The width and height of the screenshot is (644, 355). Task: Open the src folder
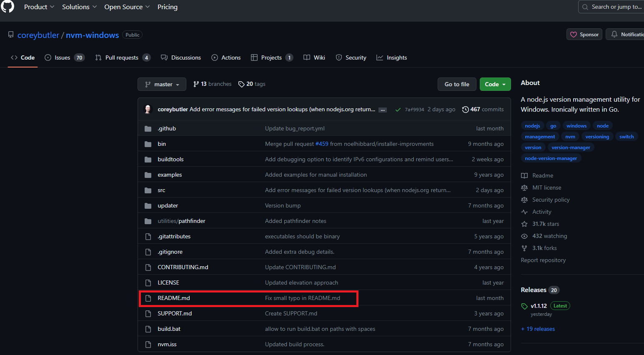point(161,190)
